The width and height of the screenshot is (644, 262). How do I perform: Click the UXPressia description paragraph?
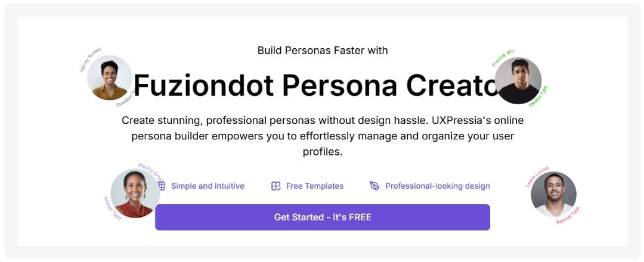point(323,136)
